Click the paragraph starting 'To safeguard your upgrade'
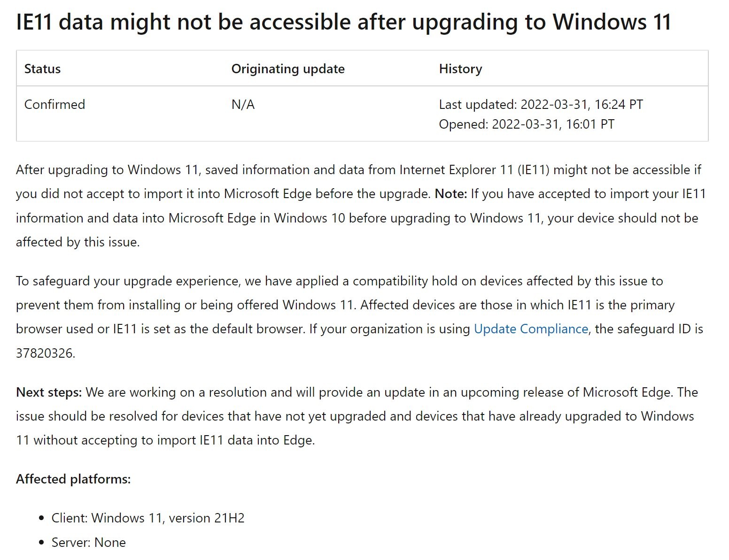 [359, 317]
